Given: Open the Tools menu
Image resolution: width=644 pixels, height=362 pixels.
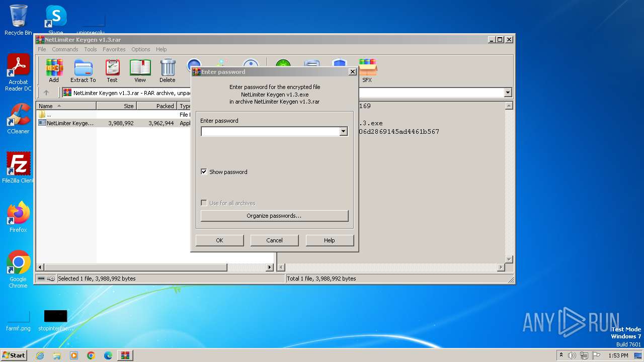Looking at the screenshot, I should click(x=91, y=49).
